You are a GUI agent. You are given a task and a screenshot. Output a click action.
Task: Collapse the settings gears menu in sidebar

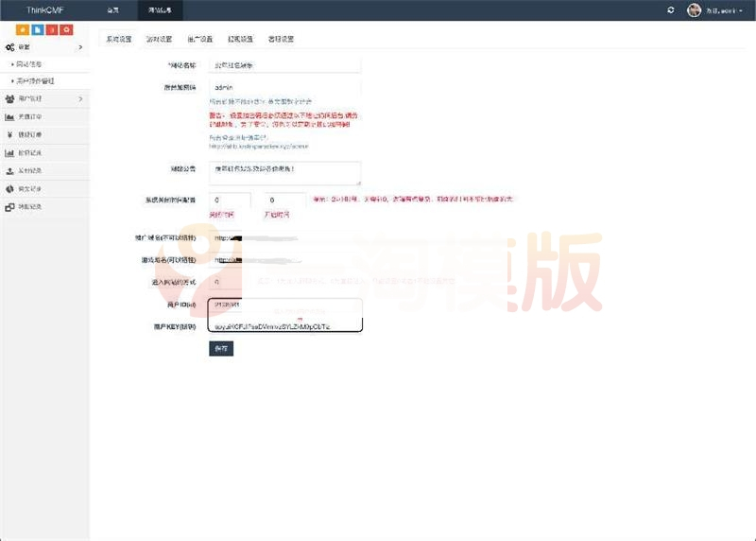[x=44, y=46]
